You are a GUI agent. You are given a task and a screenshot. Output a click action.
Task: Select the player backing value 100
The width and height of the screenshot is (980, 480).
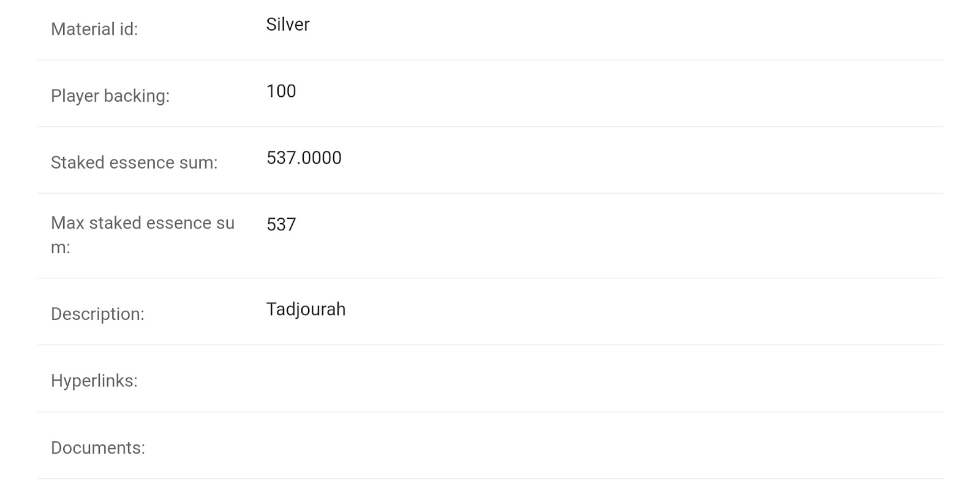point(281,91)
